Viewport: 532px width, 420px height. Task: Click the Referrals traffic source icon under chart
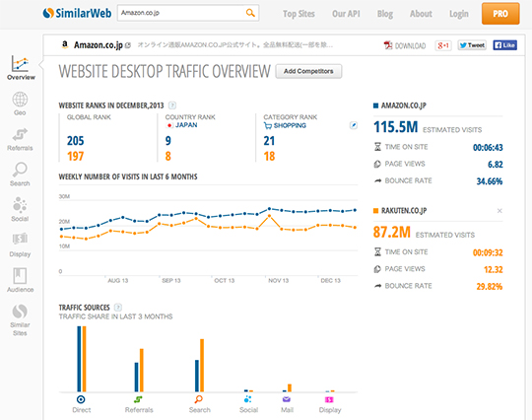[x=138, y=399]
